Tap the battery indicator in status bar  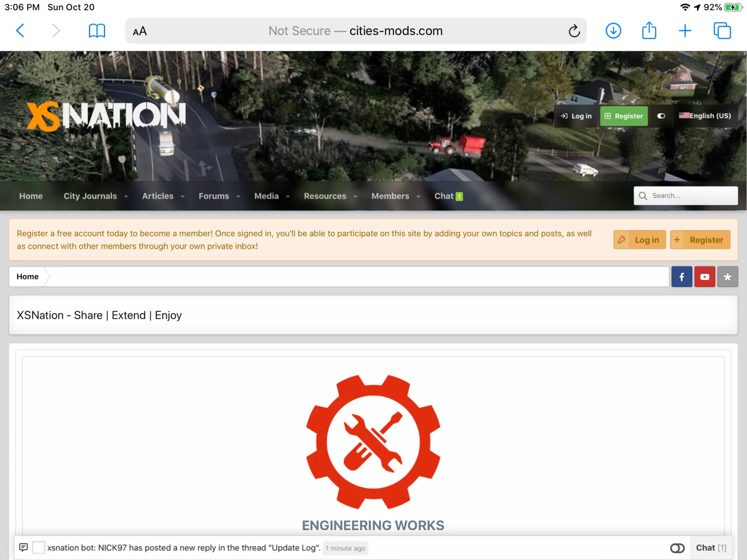(733, 7)
